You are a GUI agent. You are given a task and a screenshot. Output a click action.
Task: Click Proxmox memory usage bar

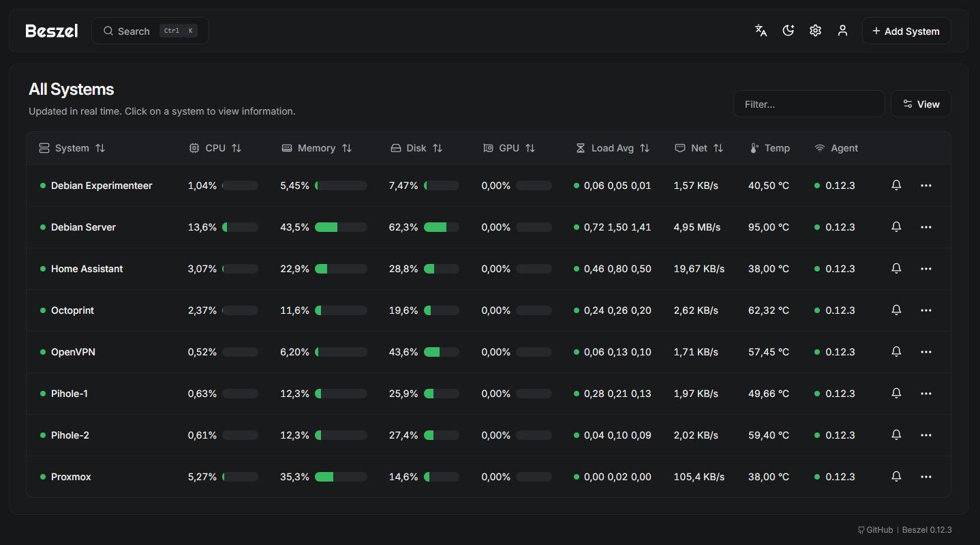click(x=341, y=477)
